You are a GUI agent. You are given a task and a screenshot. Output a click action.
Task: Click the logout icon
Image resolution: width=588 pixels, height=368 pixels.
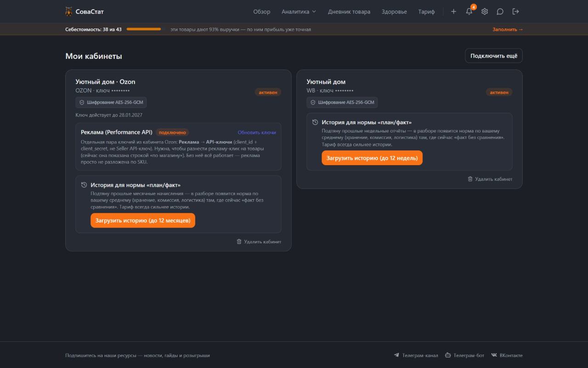pyautogui.click(x=516, y=11)
